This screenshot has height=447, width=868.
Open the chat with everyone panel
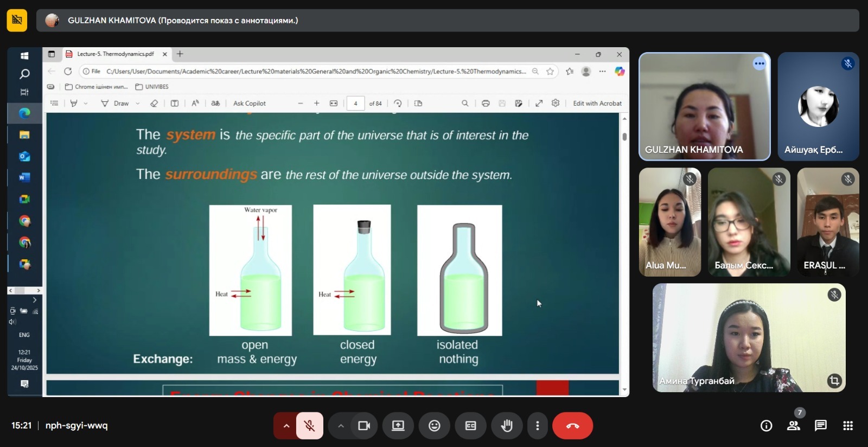tap(820, 426)
